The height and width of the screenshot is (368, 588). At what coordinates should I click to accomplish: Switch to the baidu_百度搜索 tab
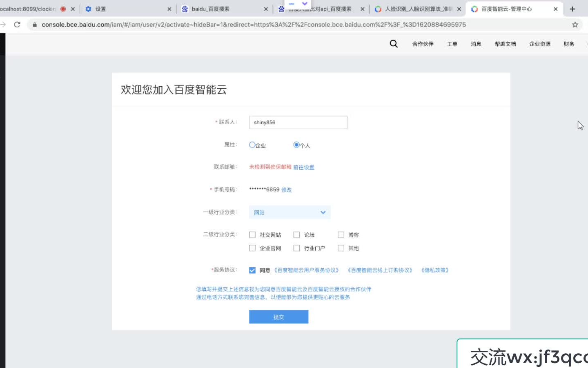224,9
